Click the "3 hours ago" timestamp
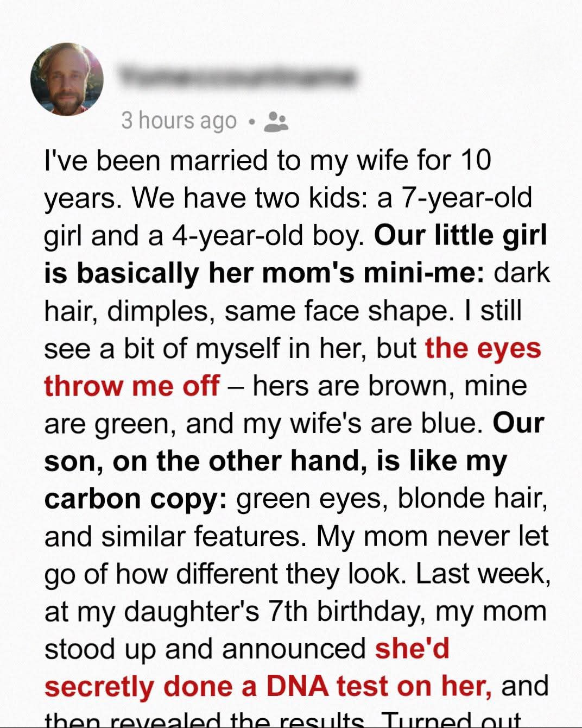This screenshot has width=582, height=728. (x=179, y=121)
